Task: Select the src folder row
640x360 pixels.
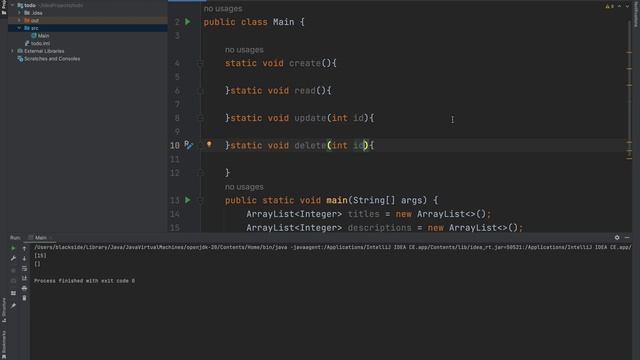Action: 88,28
